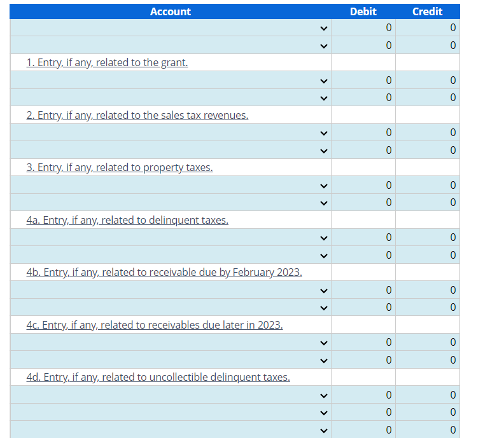Click the Credit column header
Image resolution: width=504 pixels, height=438 pixels.
pyautogui.click(x=428, y=11)
